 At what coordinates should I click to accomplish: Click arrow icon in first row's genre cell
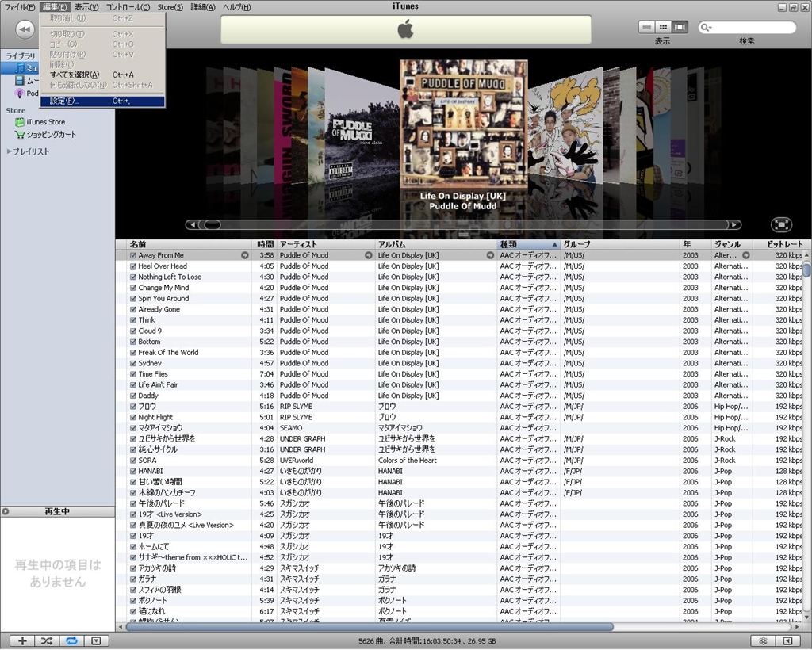pyautogui.click(x=745, y=255)
